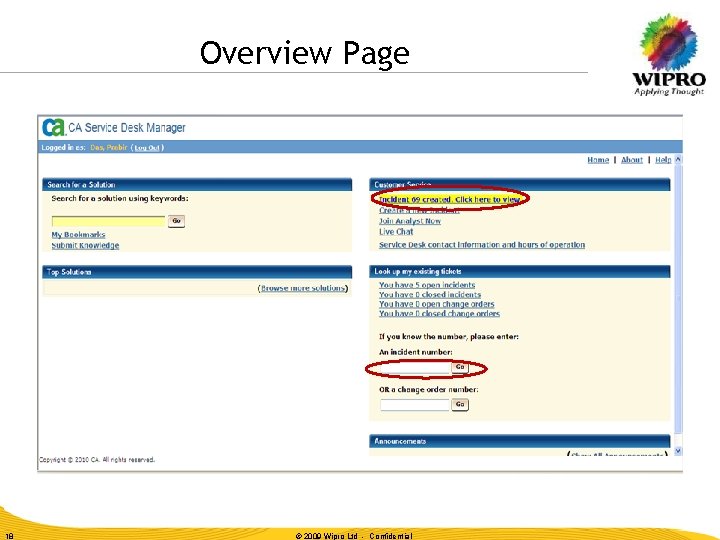Click the Announcements header

point(520,441)
